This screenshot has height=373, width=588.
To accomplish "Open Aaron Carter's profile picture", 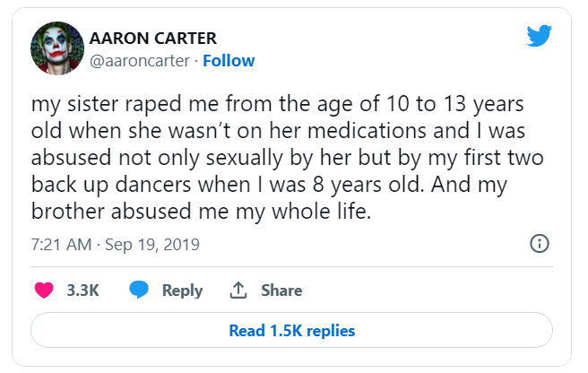I will point(57,48).
